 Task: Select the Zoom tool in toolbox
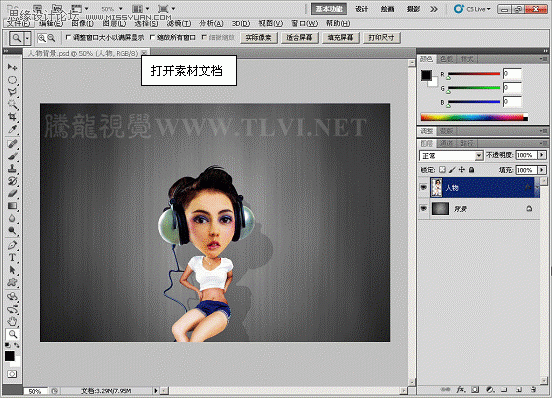tap(12, 334)
